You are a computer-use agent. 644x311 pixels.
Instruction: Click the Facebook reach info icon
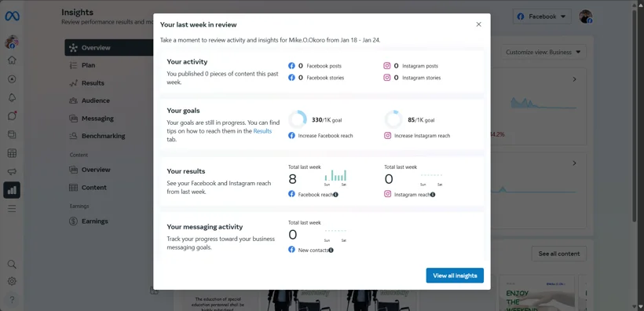click(335, 195)
